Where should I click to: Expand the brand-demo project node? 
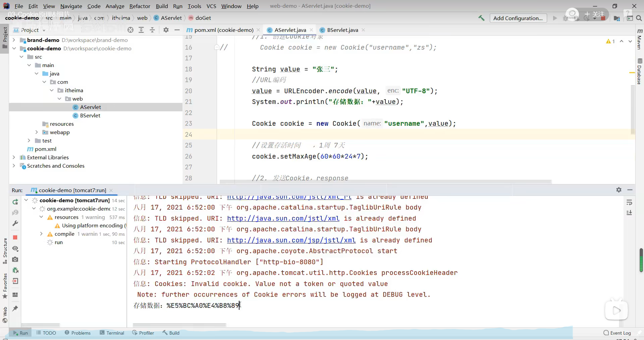click(x=14, y=40)
